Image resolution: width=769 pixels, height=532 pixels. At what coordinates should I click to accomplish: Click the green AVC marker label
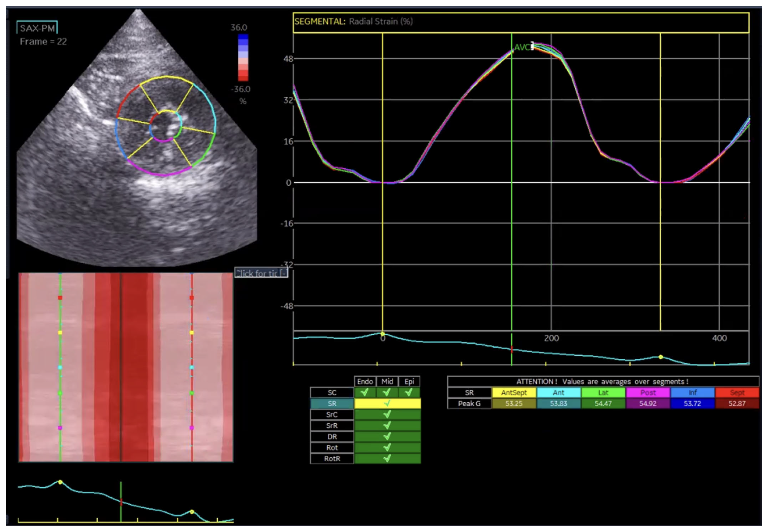[522, 47]
